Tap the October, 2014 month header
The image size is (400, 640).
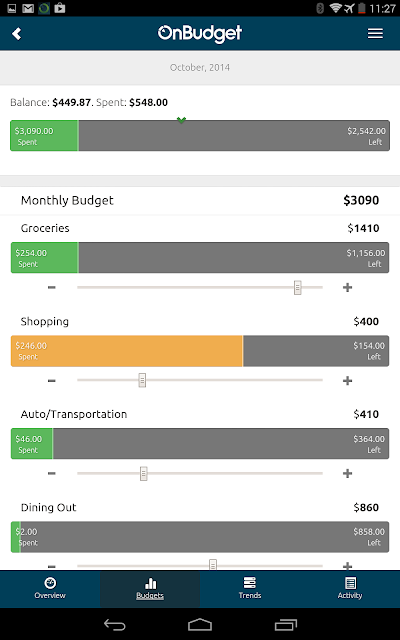200,67
